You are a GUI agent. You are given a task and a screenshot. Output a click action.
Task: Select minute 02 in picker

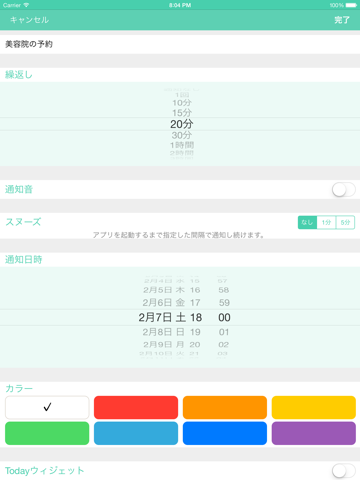pos(224,344)
